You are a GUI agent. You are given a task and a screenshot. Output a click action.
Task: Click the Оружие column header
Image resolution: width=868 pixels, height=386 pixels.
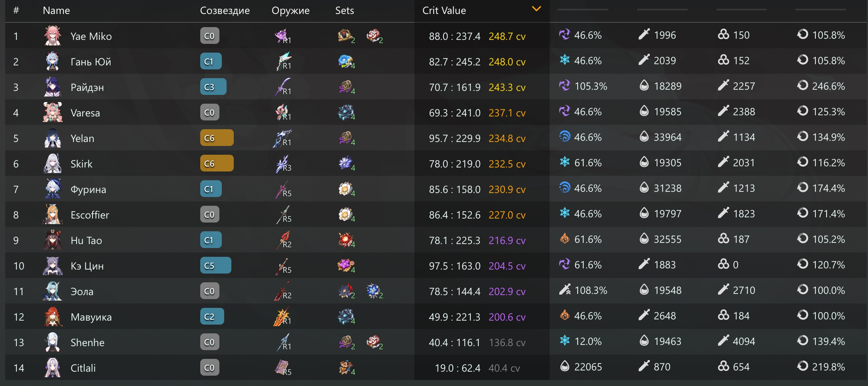point(290,10)
